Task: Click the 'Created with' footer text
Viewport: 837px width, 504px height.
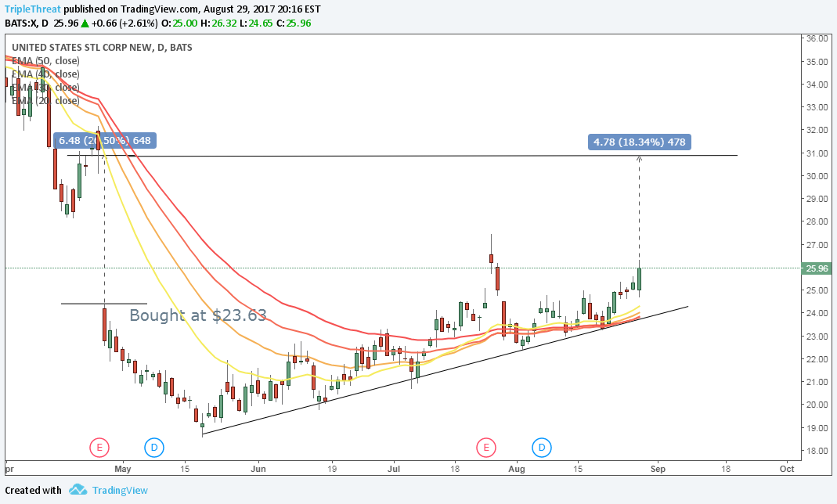Action: [33, 490]
